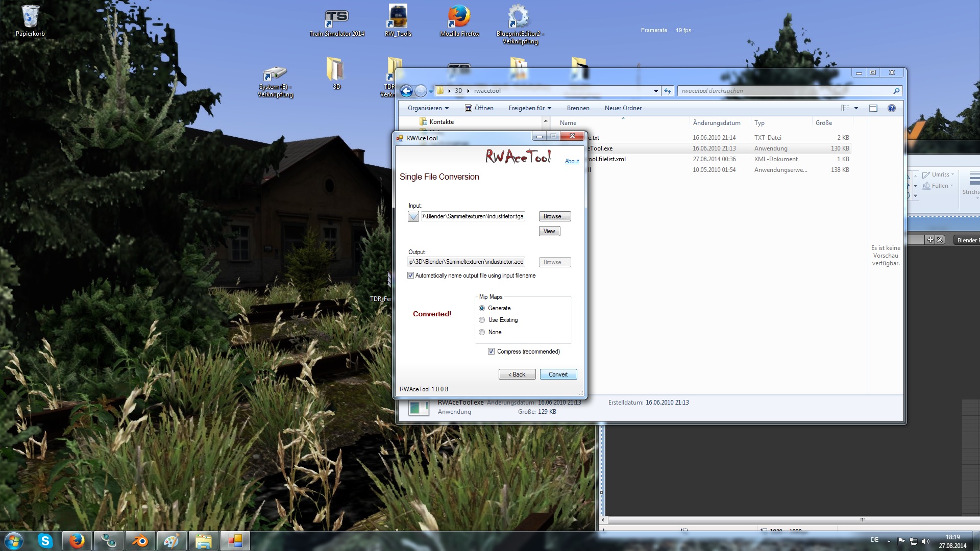Click the input Browse... button
This screenshot has width=980, height=551.
pyautogui.click(x=555, y=216)
